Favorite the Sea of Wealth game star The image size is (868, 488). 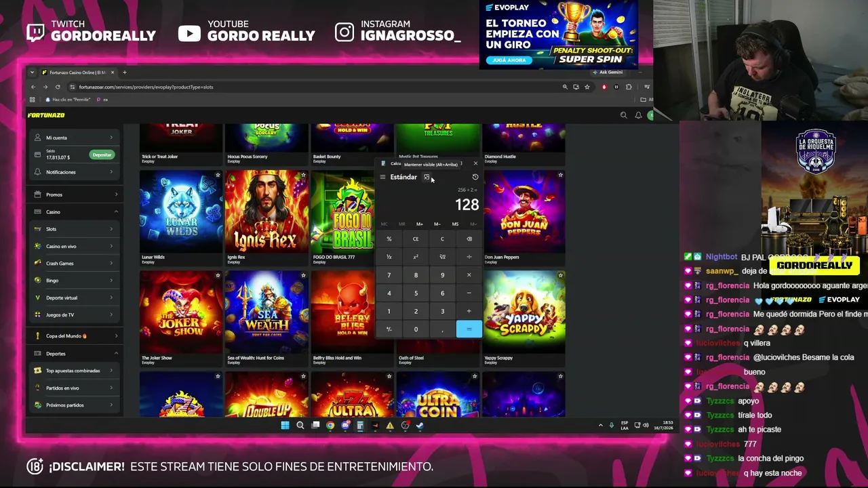tap(303, 276)
